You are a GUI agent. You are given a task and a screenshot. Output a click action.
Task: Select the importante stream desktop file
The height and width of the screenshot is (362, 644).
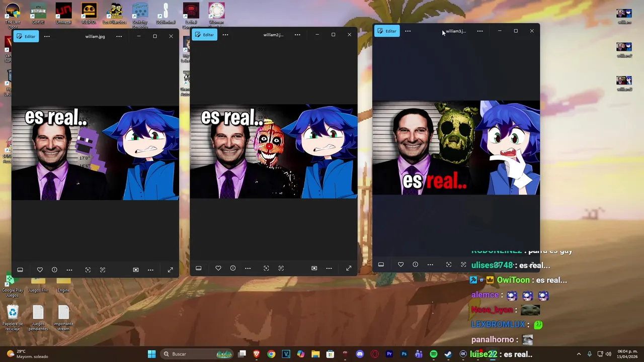63,319
